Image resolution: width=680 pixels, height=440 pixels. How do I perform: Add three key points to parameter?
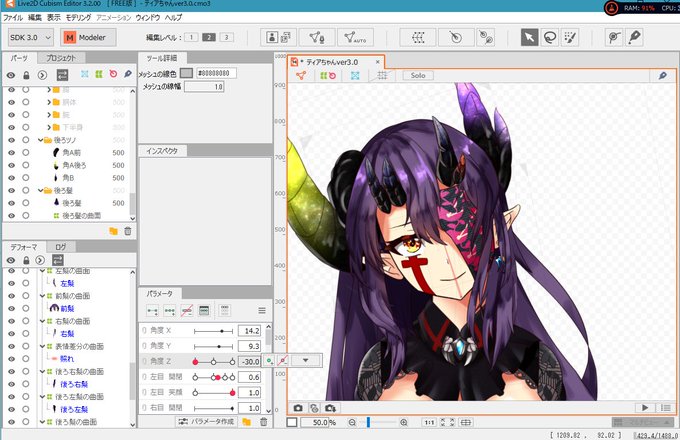click(x=170, y=310)
